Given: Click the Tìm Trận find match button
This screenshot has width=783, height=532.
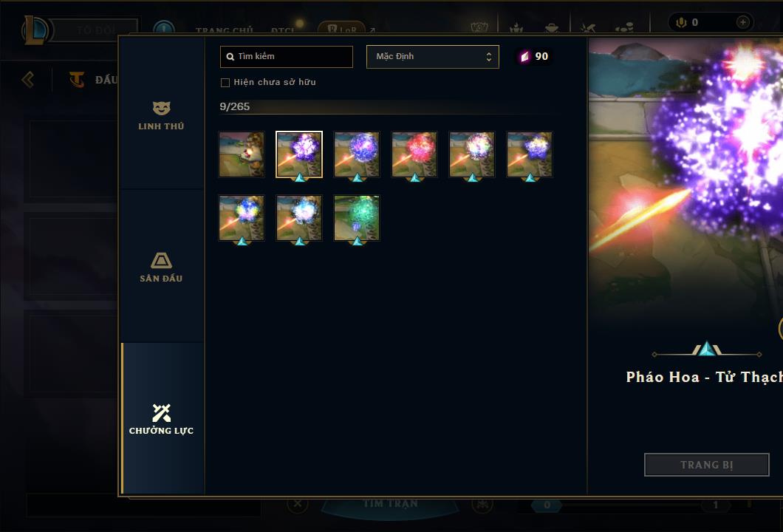Looking at the screenshot, I should [390, 505].
